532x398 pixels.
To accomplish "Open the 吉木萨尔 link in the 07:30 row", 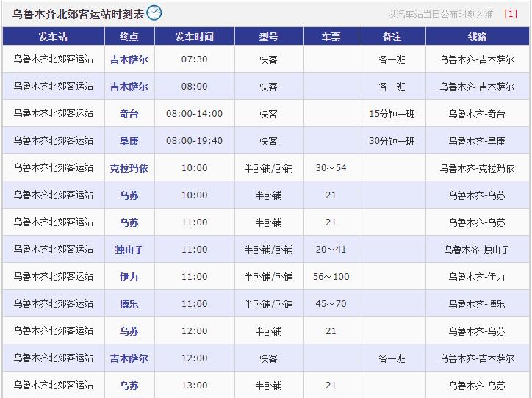I will click(129, 59).
